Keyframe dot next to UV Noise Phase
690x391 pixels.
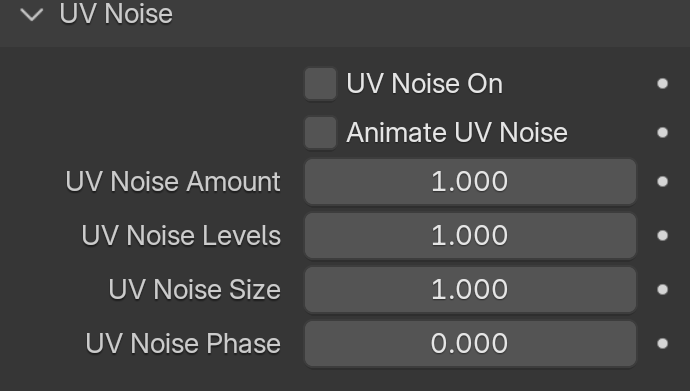pyautogui.click(x=662, y=343)
